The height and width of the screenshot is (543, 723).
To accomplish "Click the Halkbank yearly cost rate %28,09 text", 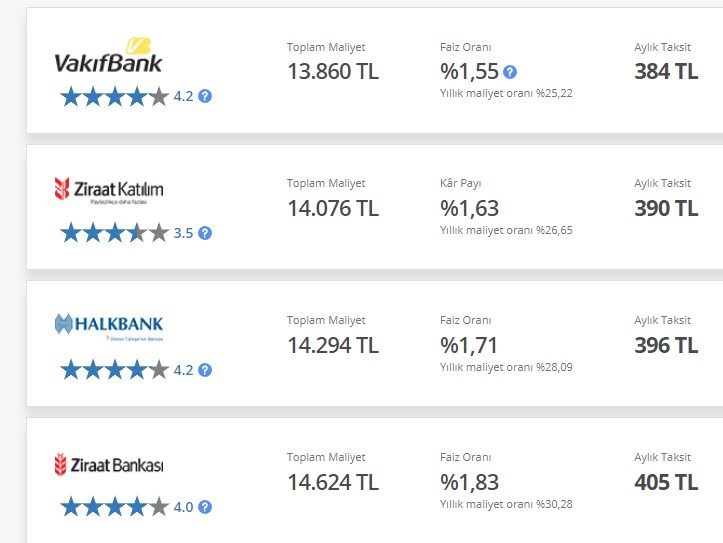I will point(506,367).
